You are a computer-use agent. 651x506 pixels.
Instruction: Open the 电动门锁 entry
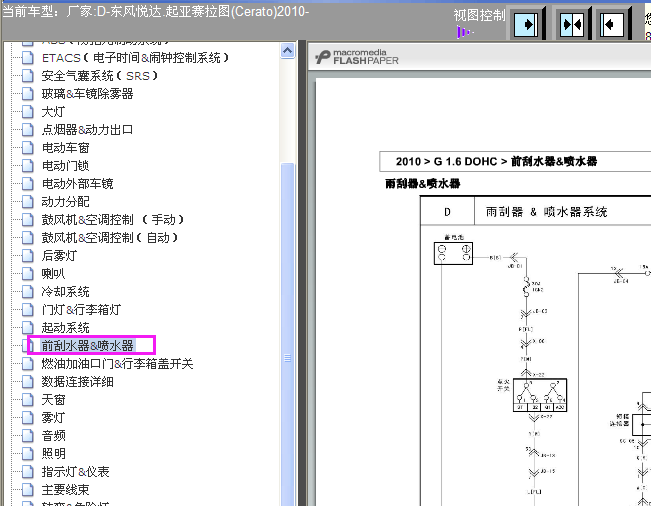pyautogui.click(x=65, y=166)
